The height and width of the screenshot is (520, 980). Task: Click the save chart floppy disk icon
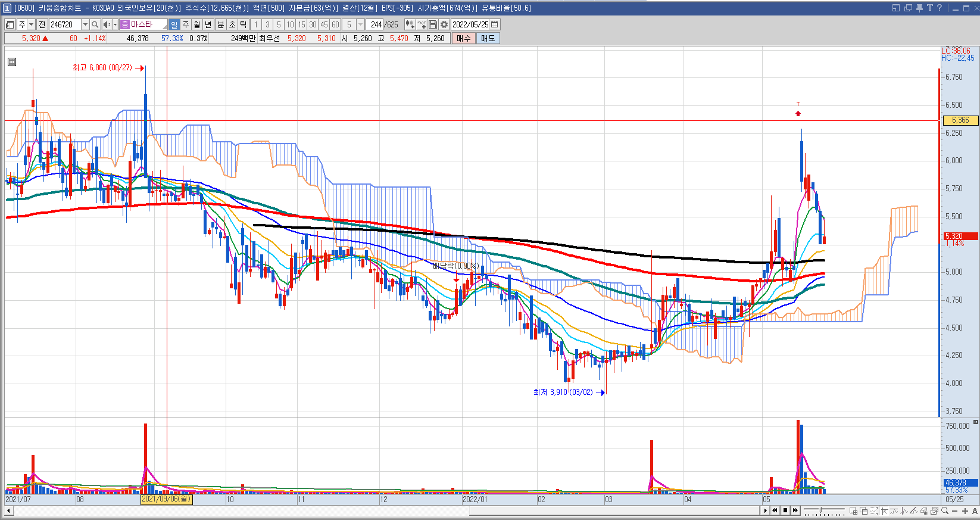coord(433,24)
